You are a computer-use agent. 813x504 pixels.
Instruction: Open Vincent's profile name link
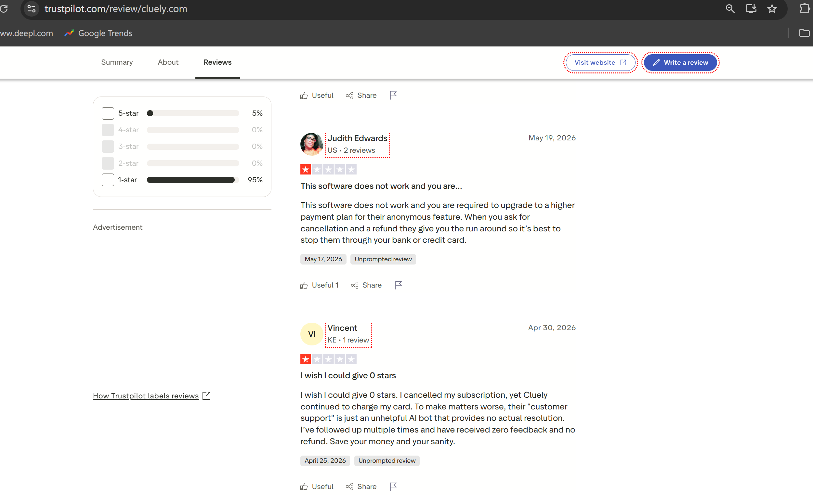tap(343, 328)
